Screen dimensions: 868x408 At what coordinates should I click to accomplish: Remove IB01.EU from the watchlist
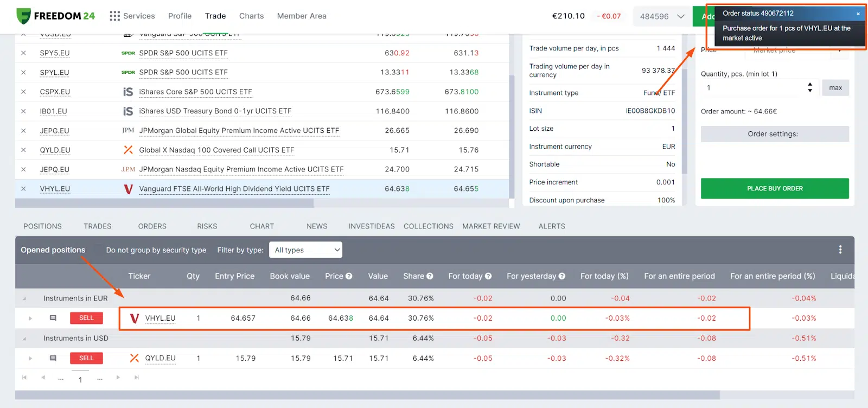click(23, 111)
